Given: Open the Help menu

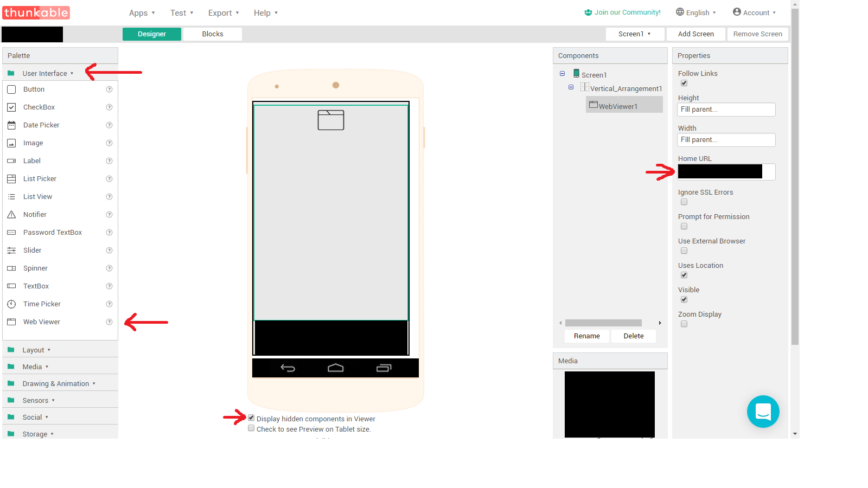Looking at the screenshot, I should pyautogui.click(x=266, y=13).
